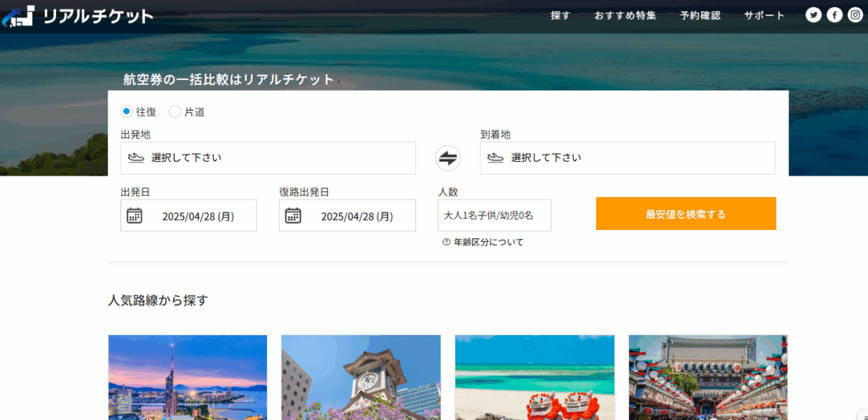Image resolution: width=868 pixels, height=420 pixels.
Task: Open the 年齢区分について link
Action: (488, 242)
